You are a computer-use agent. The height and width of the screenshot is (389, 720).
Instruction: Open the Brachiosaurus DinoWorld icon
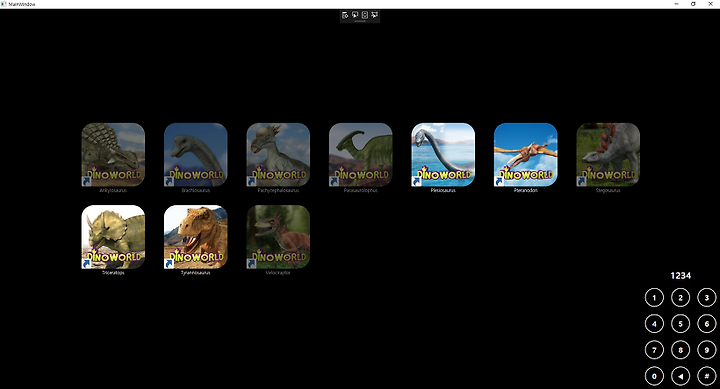(x=196, y=154)
